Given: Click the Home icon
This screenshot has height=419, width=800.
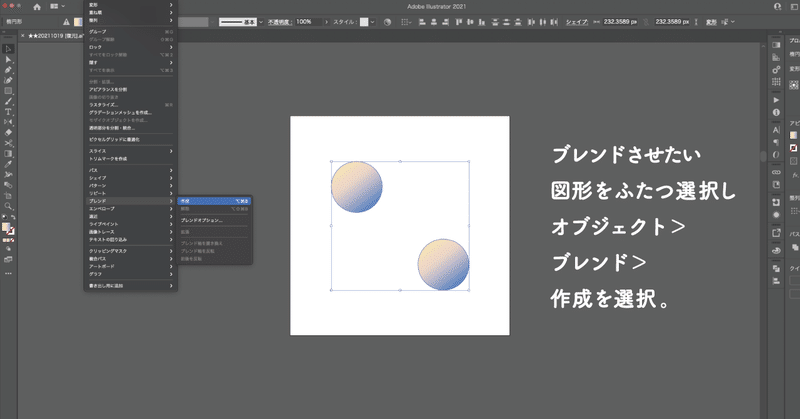Looking at the screenshot, I should pos(37,7).
